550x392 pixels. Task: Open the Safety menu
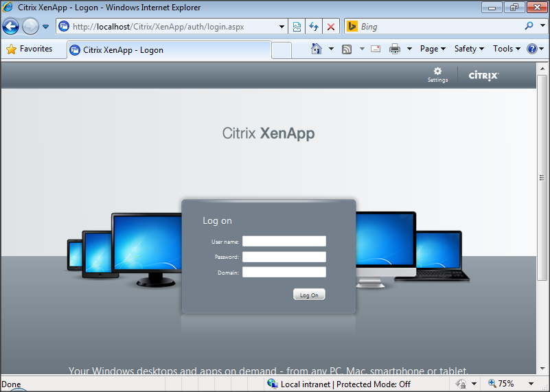click(468, 49)
